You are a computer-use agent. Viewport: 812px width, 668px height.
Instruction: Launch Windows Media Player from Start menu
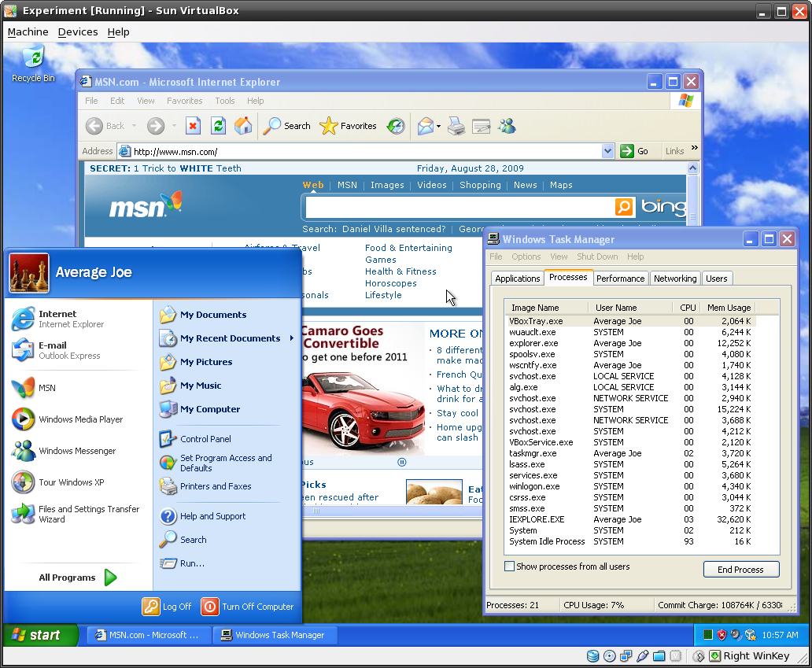(68, 419)
